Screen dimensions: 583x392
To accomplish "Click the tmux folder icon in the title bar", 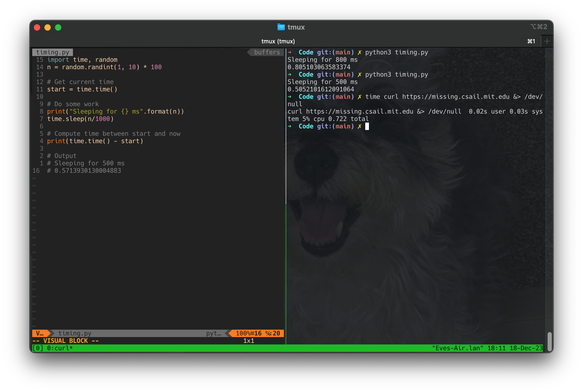I will (x=281, y=27).
